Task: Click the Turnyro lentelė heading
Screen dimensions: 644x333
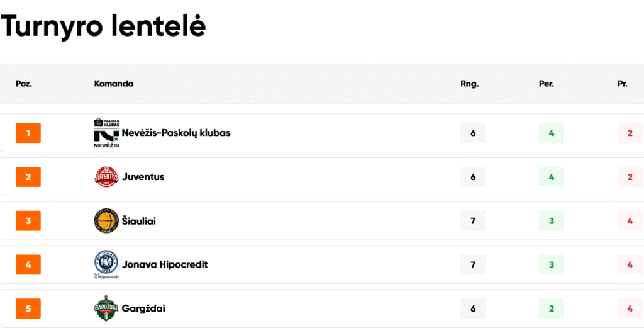Action: coord(104,26)
